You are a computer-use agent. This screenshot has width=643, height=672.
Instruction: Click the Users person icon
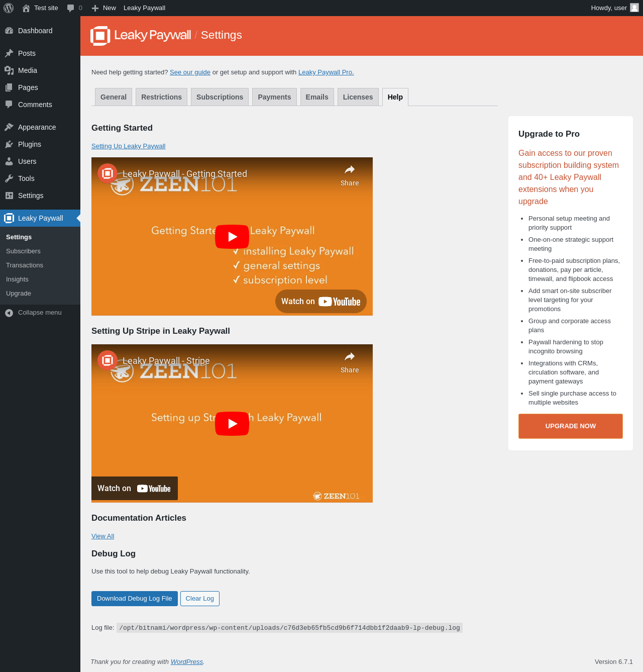coord(9,161)
